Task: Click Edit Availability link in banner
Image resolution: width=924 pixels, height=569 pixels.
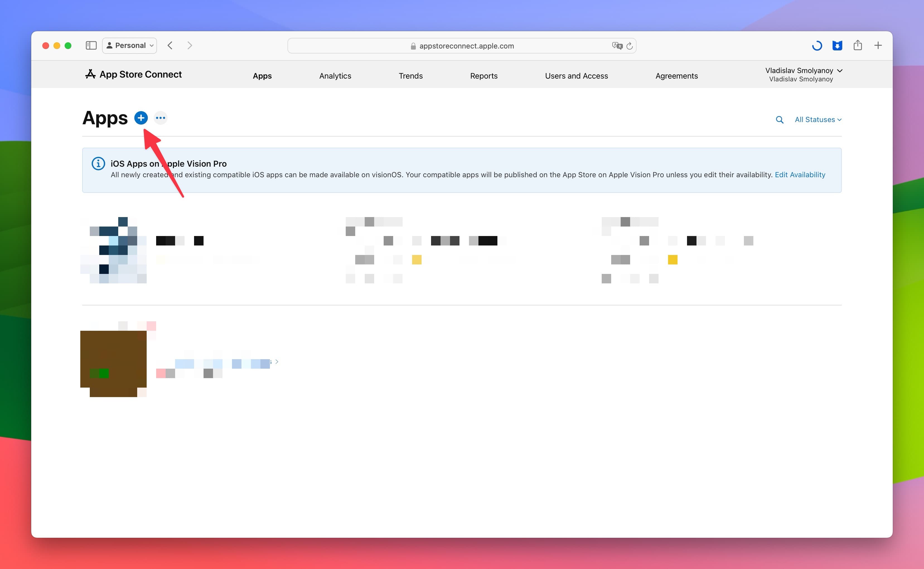Action: 800,175
